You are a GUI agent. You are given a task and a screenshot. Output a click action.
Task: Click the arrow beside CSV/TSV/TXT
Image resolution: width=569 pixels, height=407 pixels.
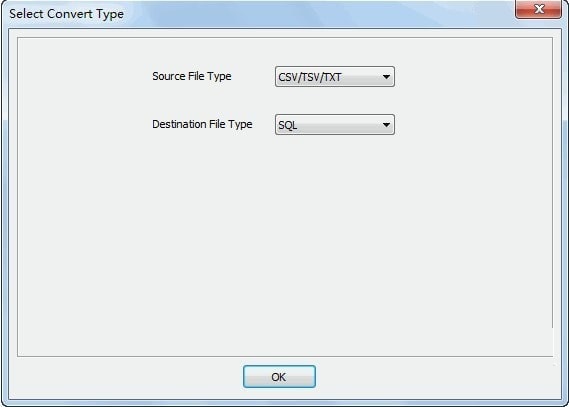pos(386,77)
